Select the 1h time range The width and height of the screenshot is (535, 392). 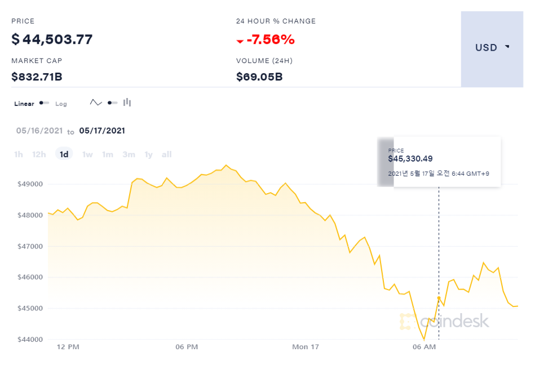(x=19, y=154)
